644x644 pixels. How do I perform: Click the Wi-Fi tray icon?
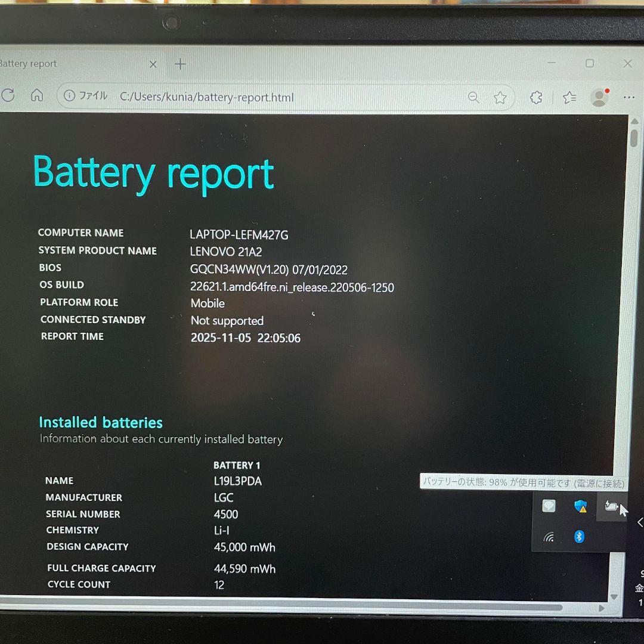tap(549, 537)
